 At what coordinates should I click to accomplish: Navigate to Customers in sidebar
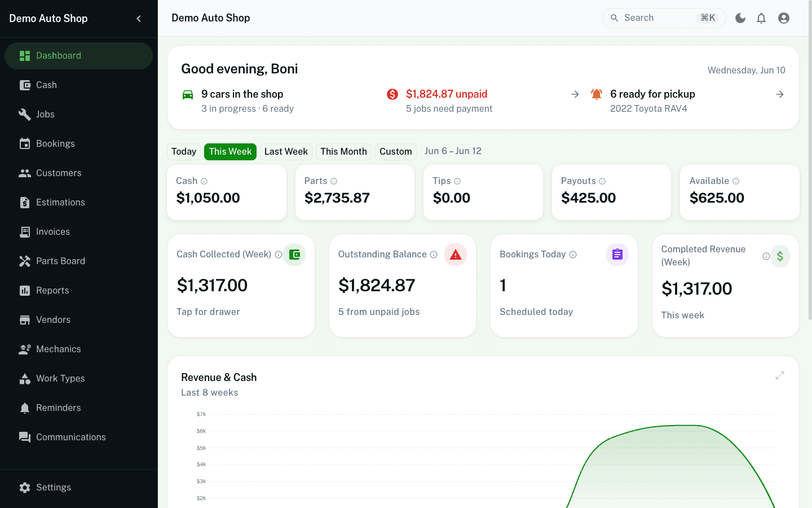(x=78, y=173)
